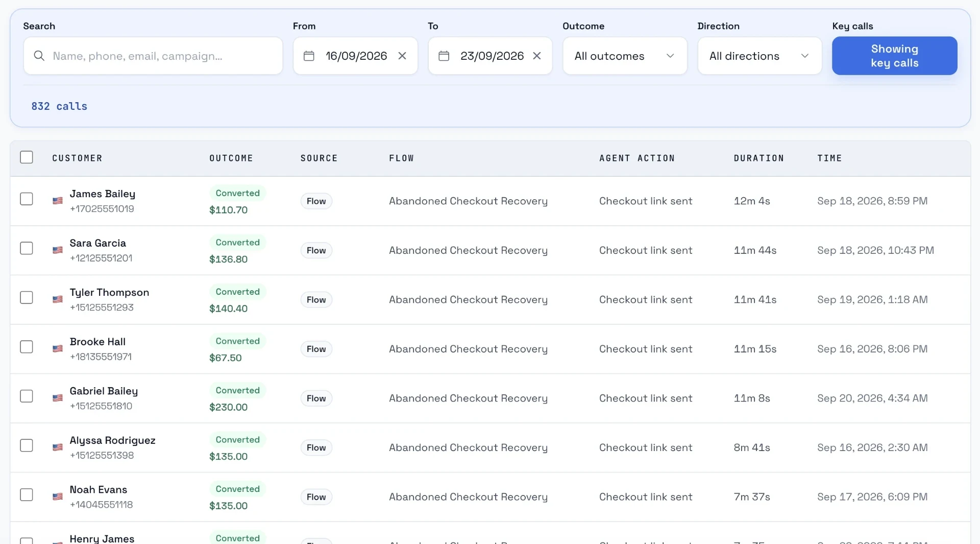The height and width of the screenshot is (544, 980).
Task: Click Abandoned Checkout Recovery flow for Brooke Hall
Action: 468,349
